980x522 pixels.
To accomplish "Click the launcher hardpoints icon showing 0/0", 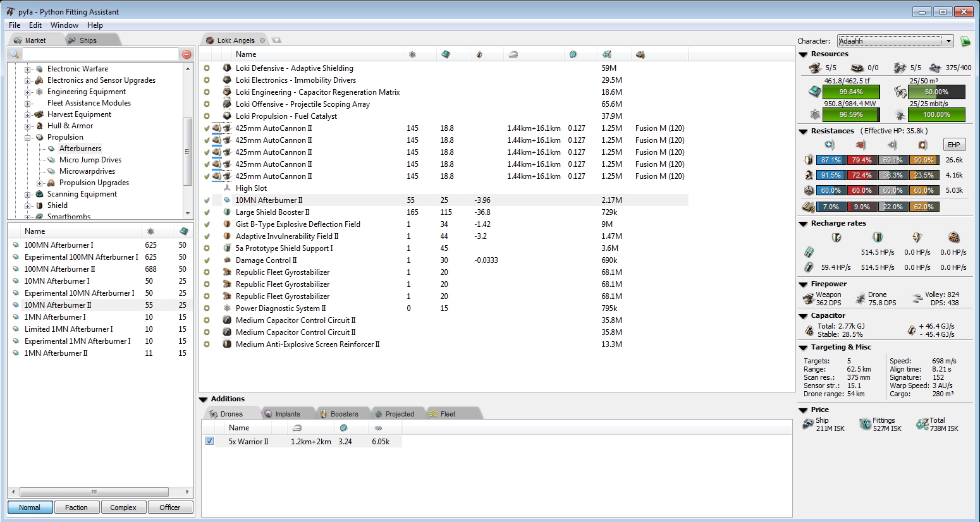I will point(857,68).
